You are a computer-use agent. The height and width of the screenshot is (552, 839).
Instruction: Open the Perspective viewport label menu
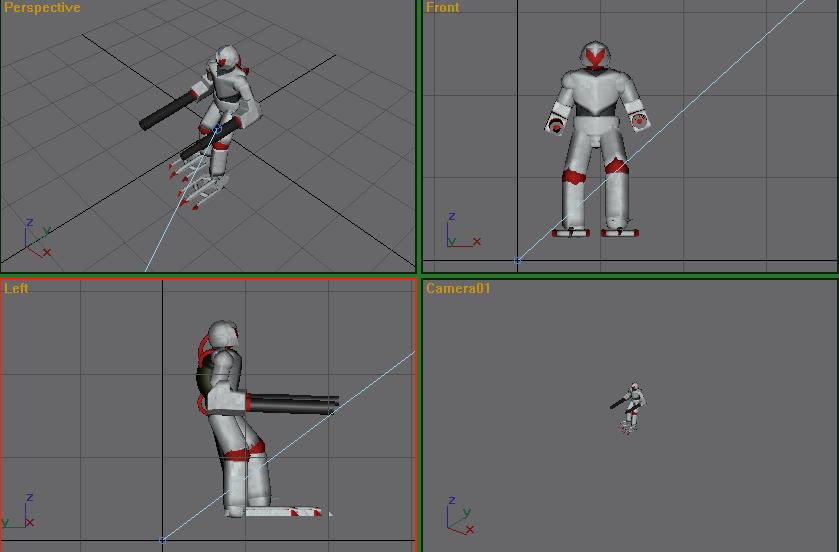point(42,7)
